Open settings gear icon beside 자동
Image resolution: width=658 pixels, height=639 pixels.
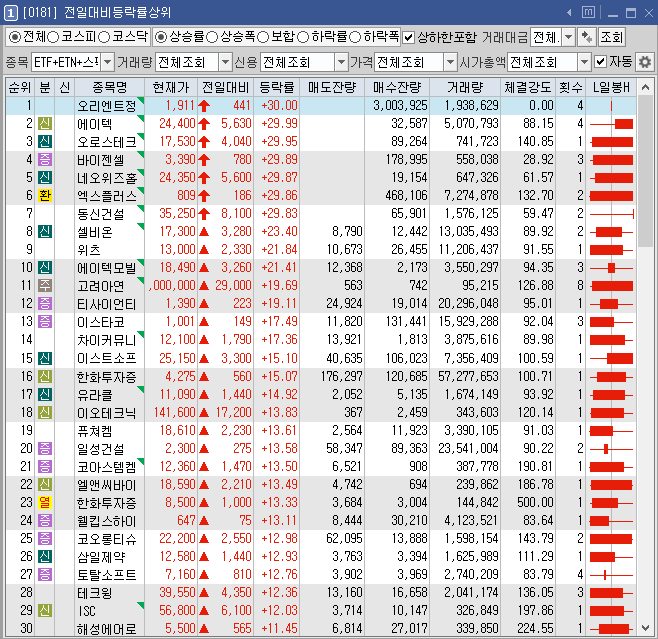click(645, 62)
